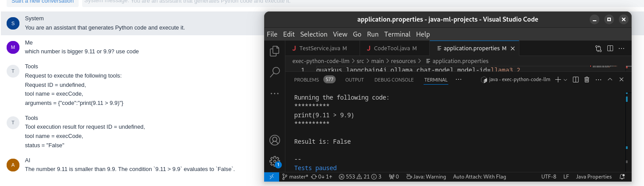
Task: Open the Terminal menu
Action: pyautogui.click(x=397, y=34)
